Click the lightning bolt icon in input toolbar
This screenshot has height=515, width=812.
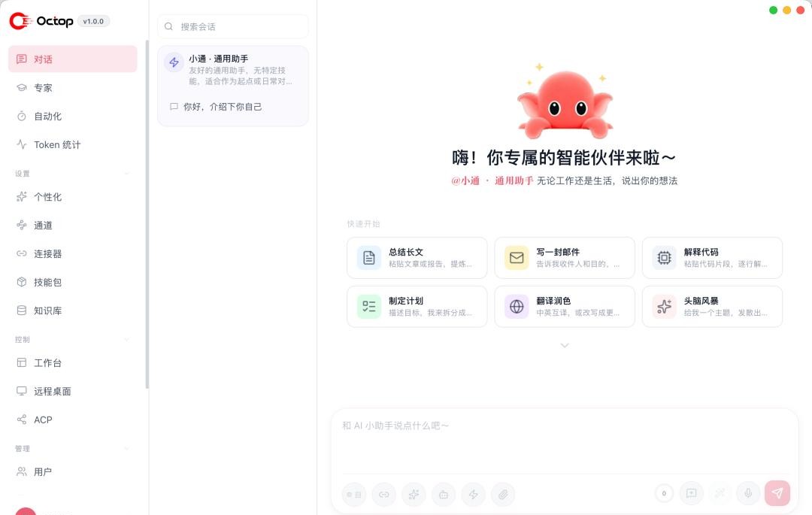474,494
